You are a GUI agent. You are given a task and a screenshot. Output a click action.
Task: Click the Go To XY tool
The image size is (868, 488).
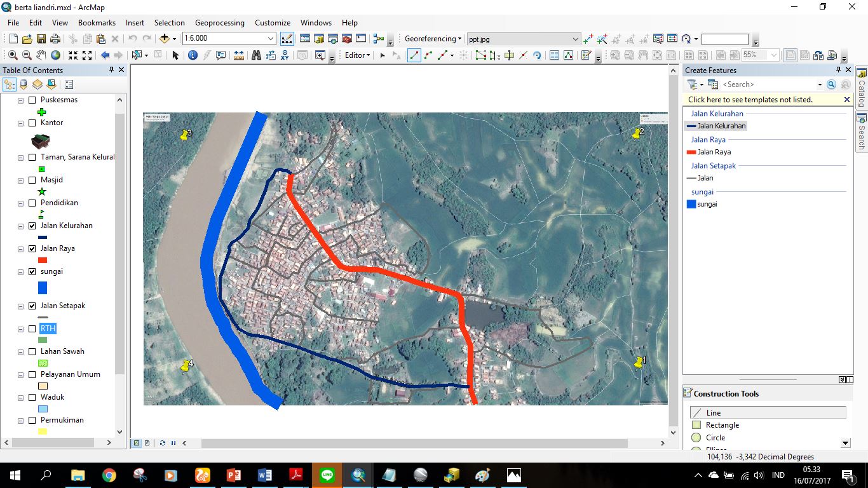tap(285, 55)
